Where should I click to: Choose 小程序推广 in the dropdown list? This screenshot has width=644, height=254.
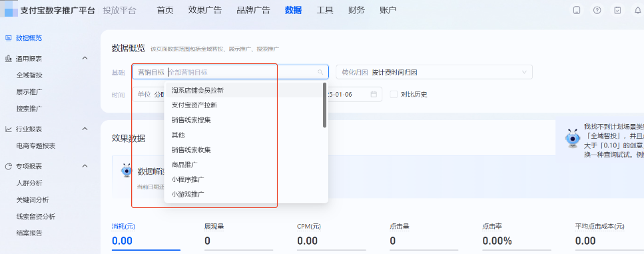pos(243,179)
